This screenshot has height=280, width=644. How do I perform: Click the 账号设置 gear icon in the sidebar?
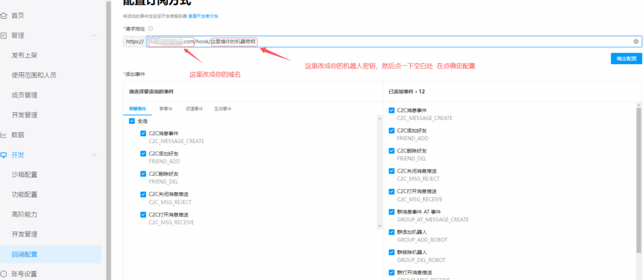(x=4, y=274)
